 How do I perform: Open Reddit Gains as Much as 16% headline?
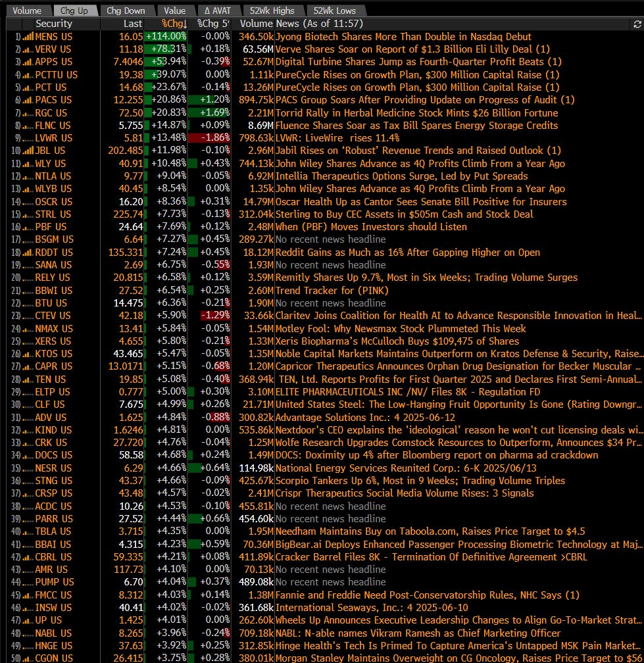tap(408, 253)
